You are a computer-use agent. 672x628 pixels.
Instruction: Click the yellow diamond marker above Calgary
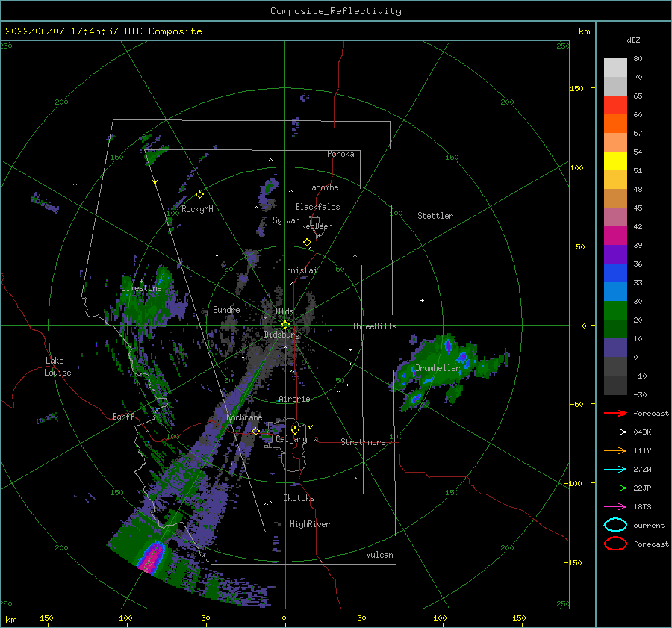click(295, 430)
